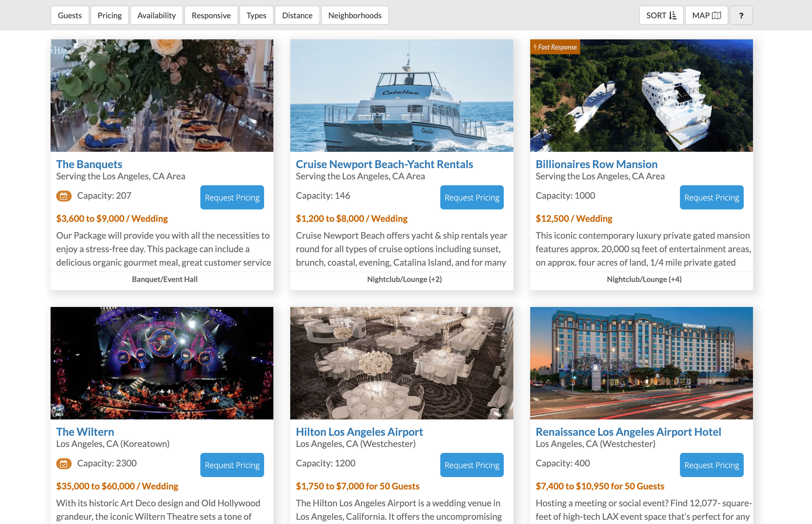The height and width of the screenshot is (524, 812).
Task: Click the Renaissance hotel building photo
Action: 641,363
